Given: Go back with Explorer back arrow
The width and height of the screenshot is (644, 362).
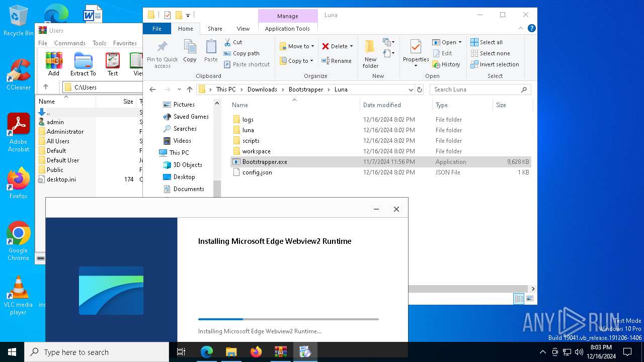Looking at the screenshot, I should (x=152, y=89).
